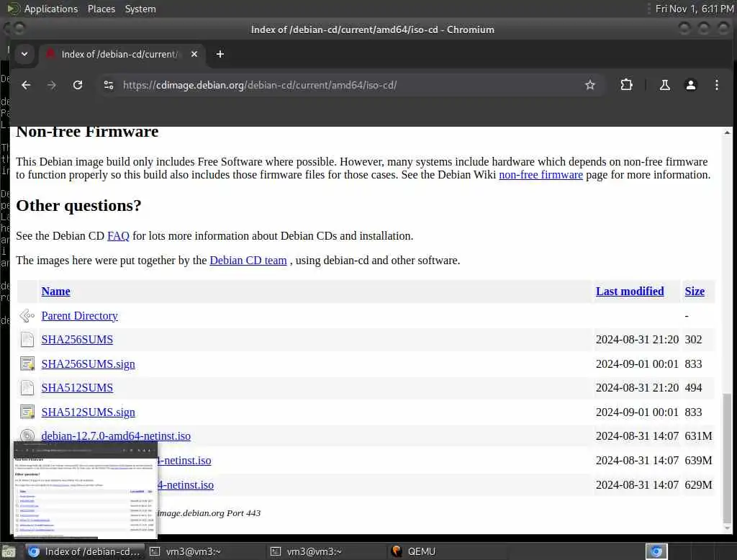Open the SHA256SUMS.sign link

(88, 364)
